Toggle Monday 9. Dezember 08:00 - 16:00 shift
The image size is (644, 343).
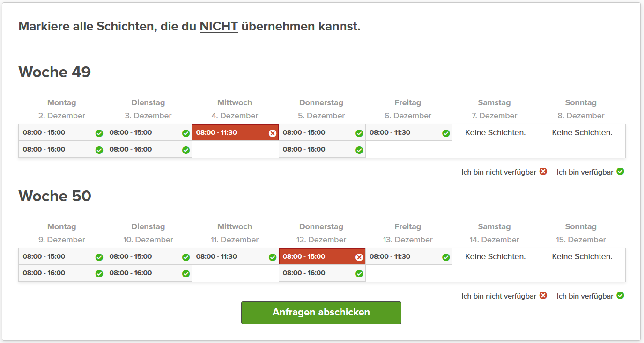62,273
